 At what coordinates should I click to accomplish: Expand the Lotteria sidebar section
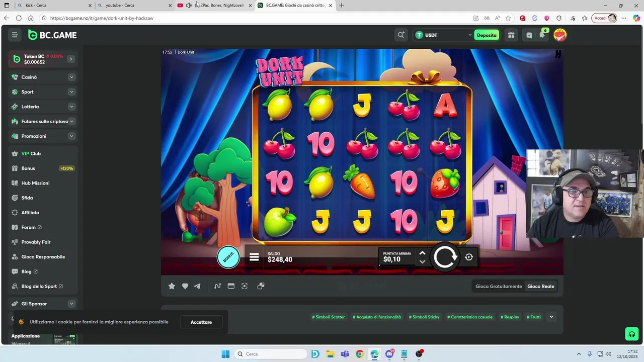pyautogui.click(x=71, y=107)
